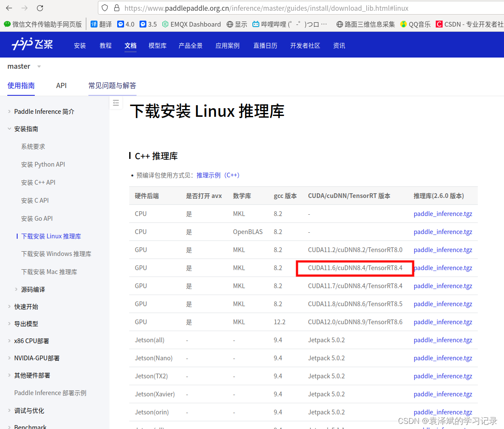Click the browser back arrow

[x=9, y=8]
